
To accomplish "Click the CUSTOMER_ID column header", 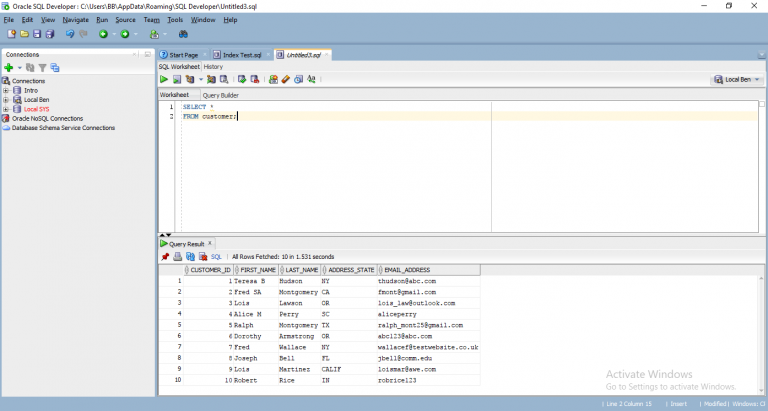I will [x=208, y=270].
